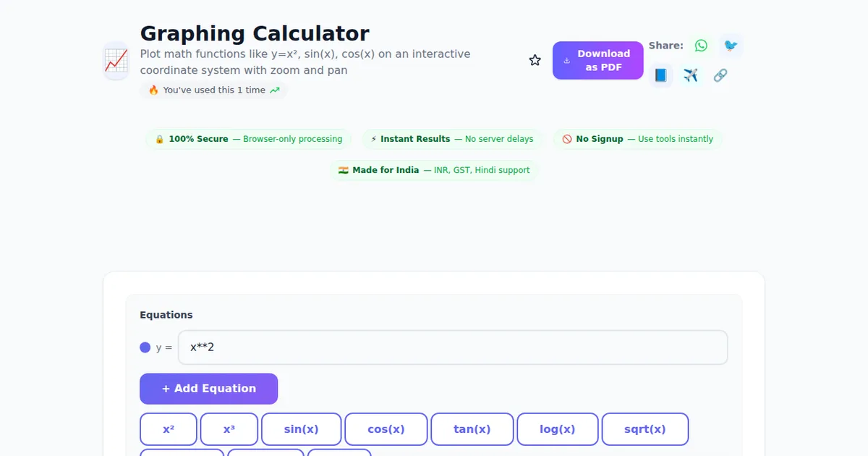Viewport: 868px width, 456px height.
Task: Click the equation's purple color dot
Action: (x=145, y=347)
